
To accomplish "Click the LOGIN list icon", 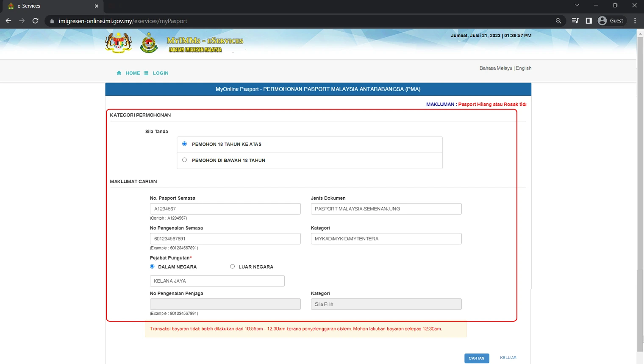I will click(x=146, y=73).
